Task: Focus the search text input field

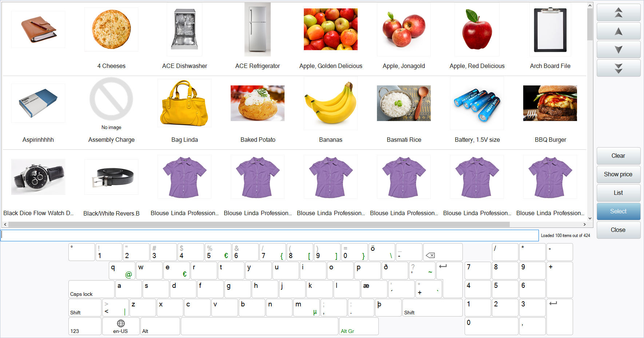Action: coord(269,236)
